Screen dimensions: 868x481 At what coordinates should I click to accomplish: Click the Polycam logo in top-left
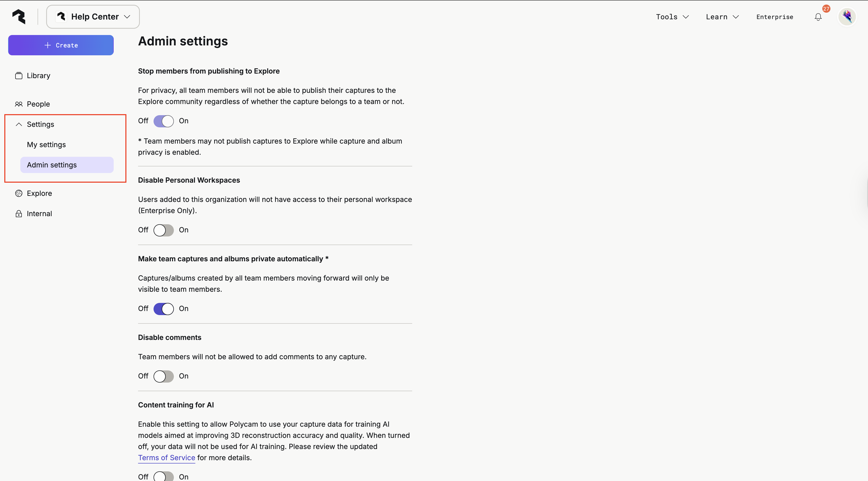(19, 16)
